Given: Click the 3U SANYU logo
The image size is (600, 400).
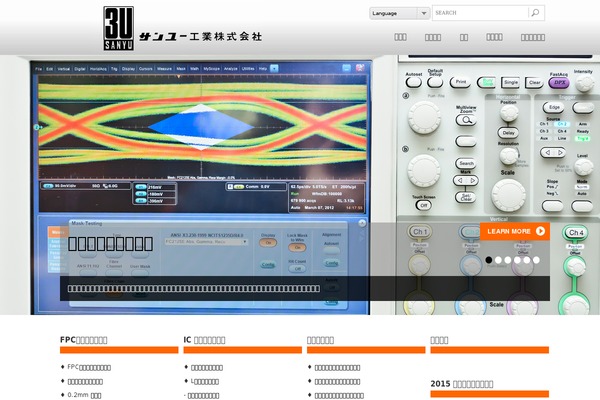Looking at the screenshot, I should coord(119,28).
